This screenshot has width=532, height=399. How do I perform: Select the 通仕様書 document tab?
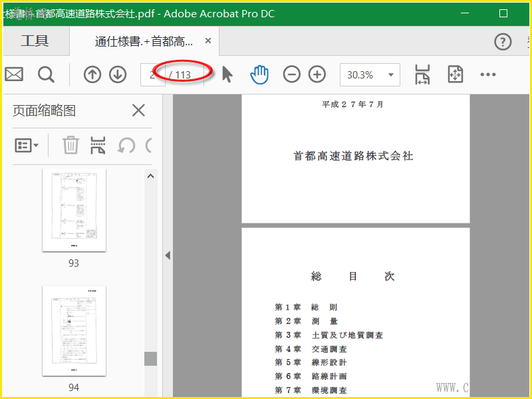144,42
